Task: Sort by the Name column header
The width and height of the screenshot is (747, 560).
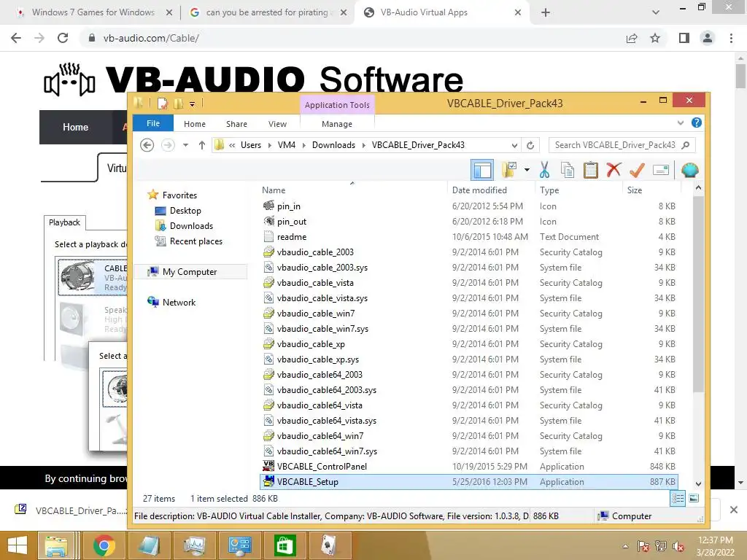Action: 274,190
